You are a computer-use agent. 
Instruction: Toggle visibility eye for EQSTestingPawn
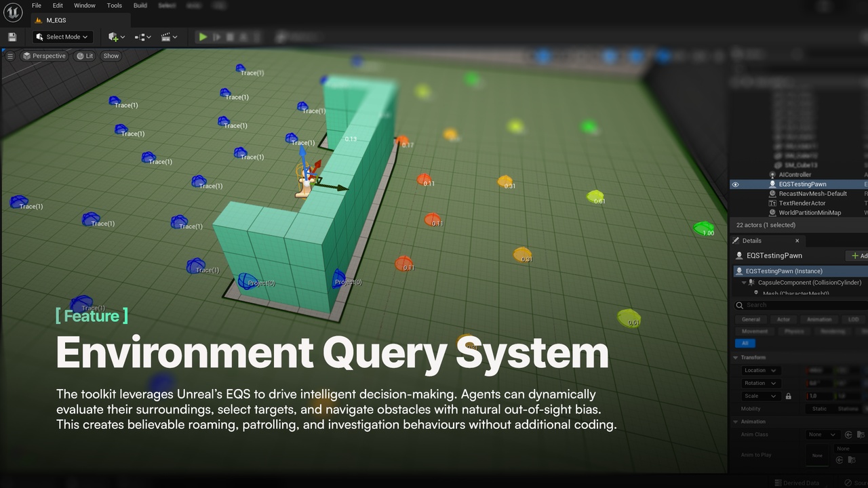[735, 184]
